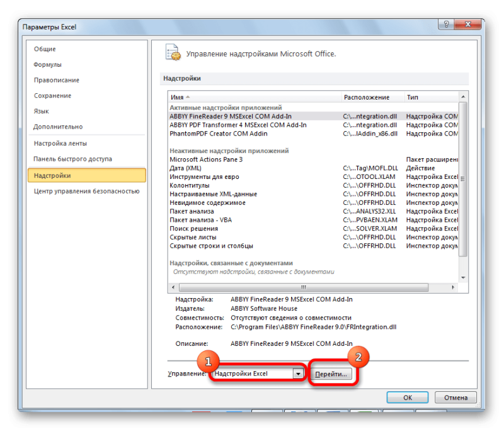Click the horizontal scroll left arrow
This screenshot has width=504, height=431.
(174, 287)
